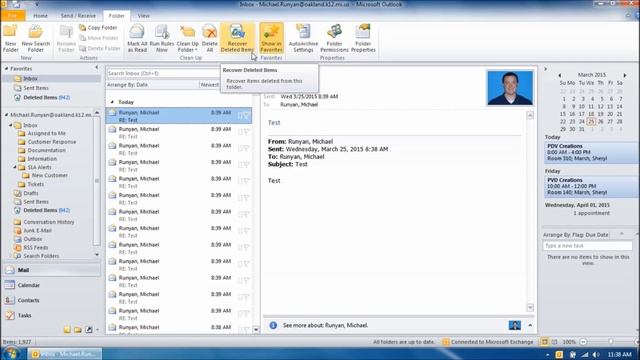Select Sent Items under Favorites

36,88
